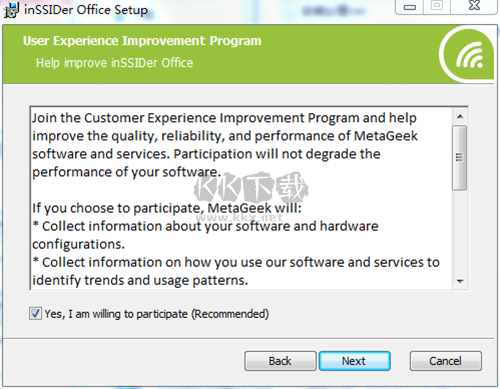Click the greyed-out maximize window button
Screen dimensions: 500x389
pyautogui.click(x=437, y=6)
